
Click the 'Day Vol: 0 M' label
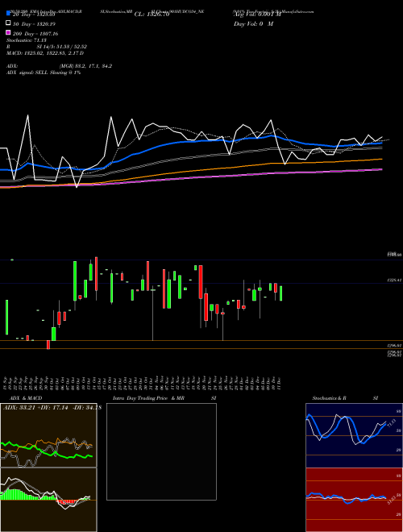(x=253, y=23)
